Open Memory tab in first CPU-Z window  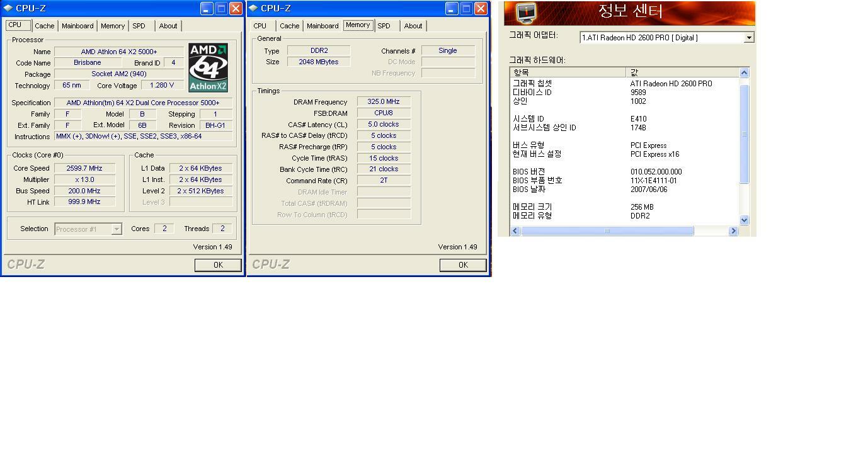pos(113,26)
